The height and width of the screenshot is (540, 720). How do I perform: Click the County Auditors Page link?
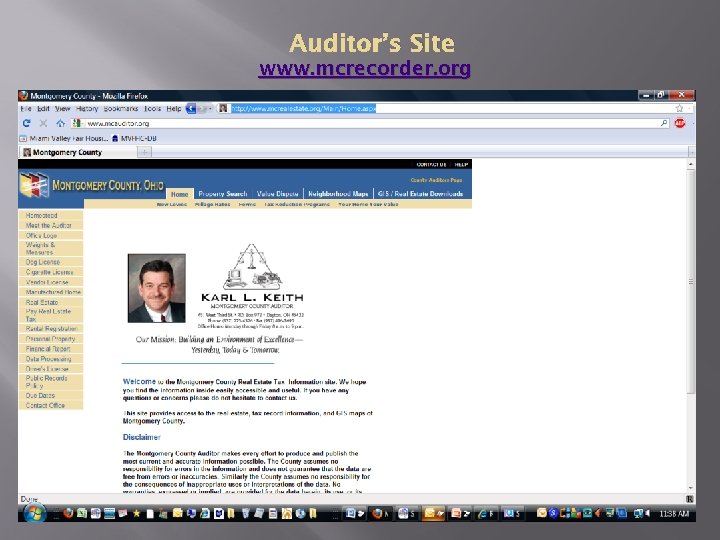click(x=436, y=180)
